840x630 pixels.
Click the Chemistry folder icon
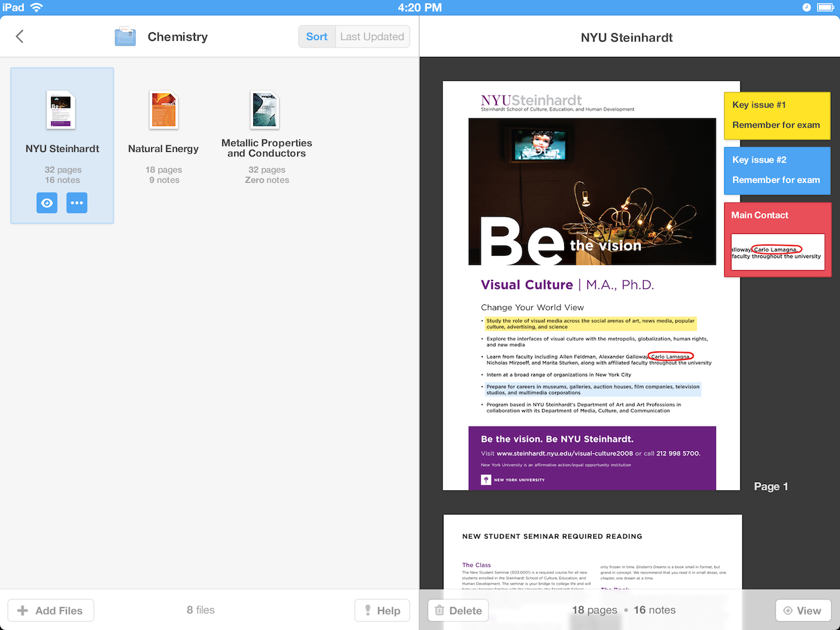click(125, 37)
